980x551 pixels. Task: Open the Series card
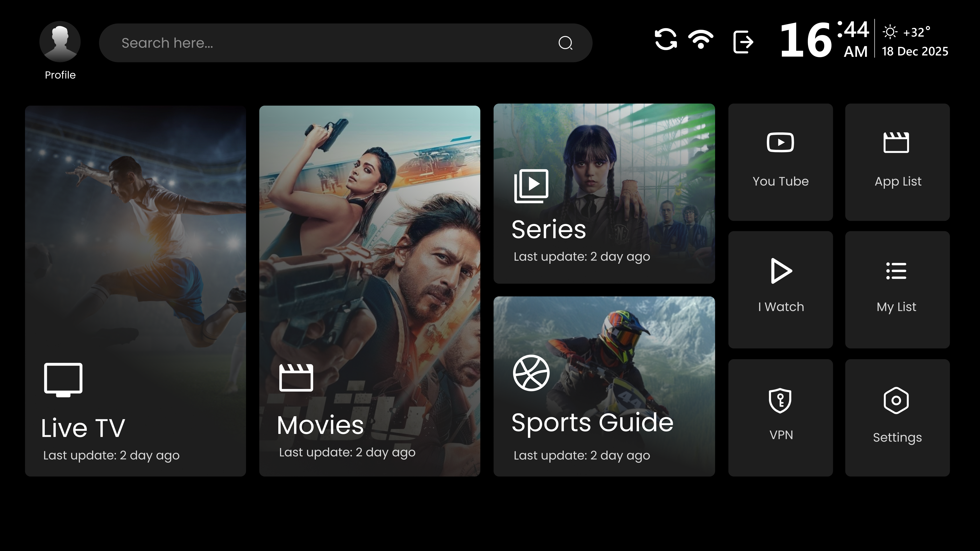[604, 194]
